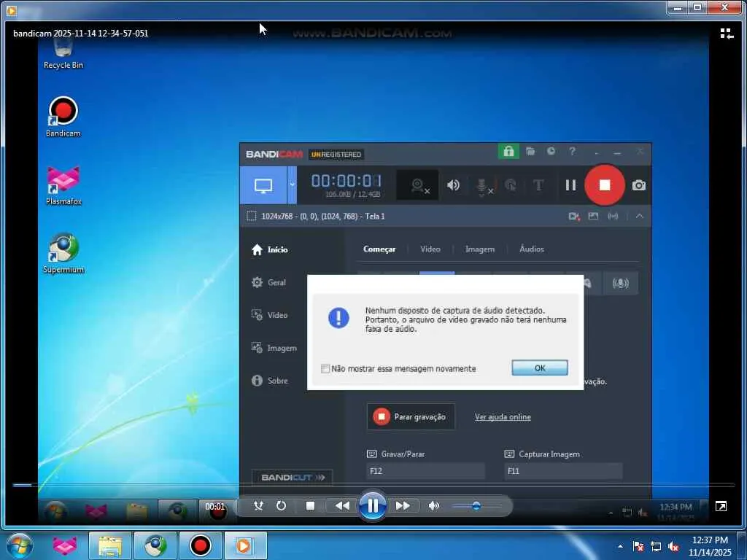Switch to the Áudios tab
Image resolution: width=747 pixels, height=560 pixels.
point(532,249)
